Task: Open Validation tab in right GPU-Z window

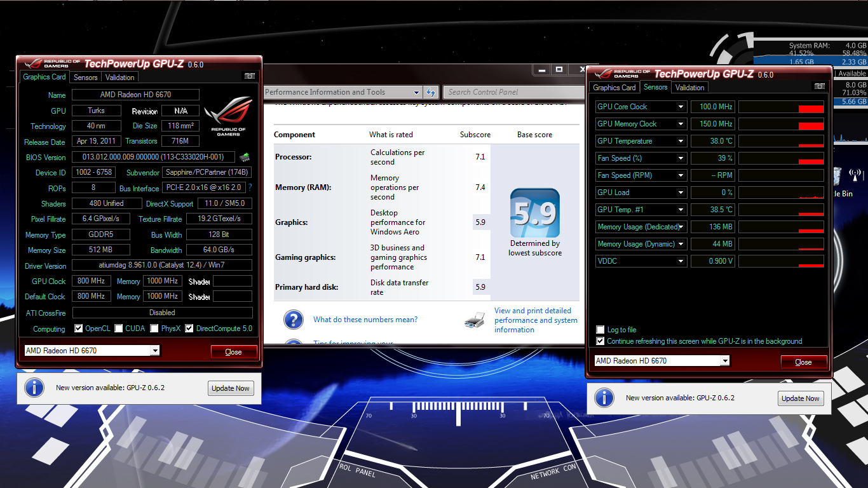Action: point(690,88)
